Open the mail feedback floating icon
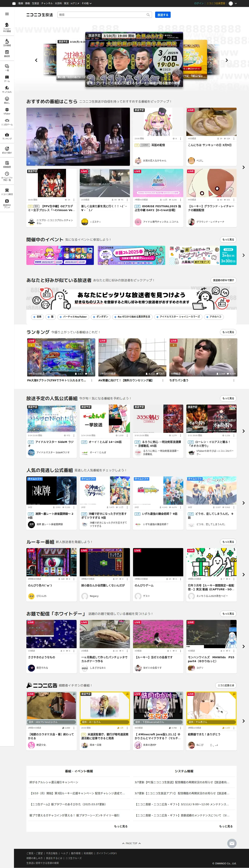249x868 pixels. tap(232, 843)
